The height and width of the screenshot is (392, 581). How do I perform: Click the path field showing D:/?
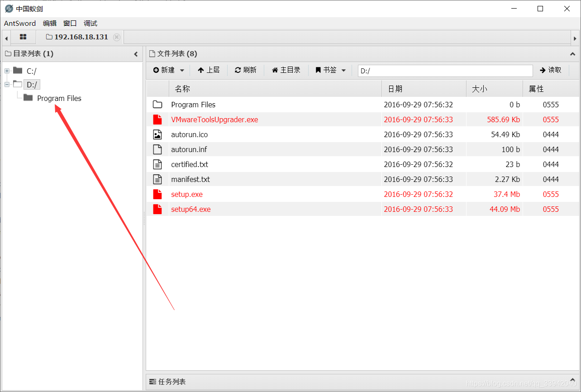[445, 71]
